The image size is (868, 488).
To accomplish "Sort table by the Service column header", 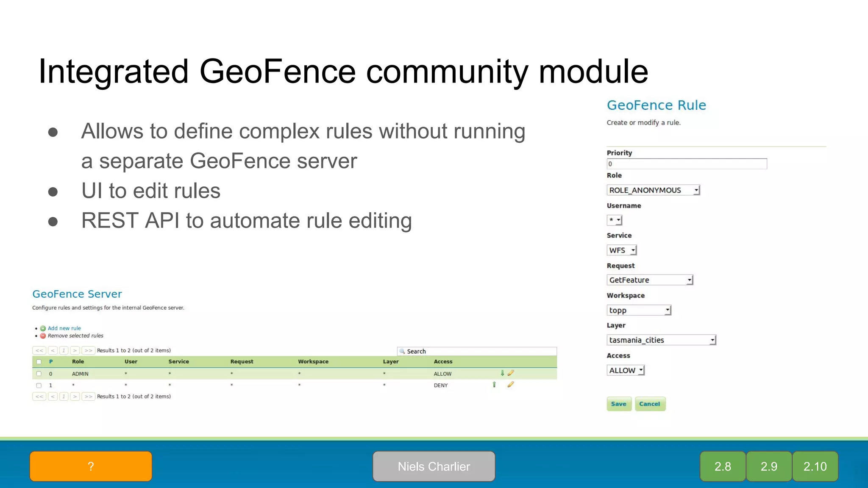I will 178,362.
